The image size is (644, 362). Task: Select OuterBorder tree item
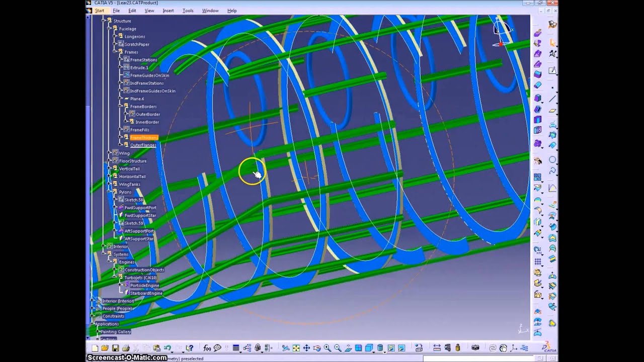(148, 115)
